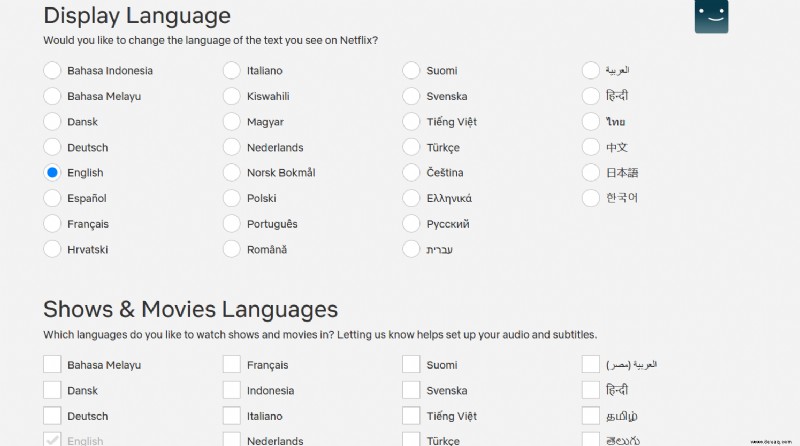Viewport: 800px width, 446px height.
Task: Check the Egyptian Arabic (مصر) العربية checkbox
Action: [591, 364]
